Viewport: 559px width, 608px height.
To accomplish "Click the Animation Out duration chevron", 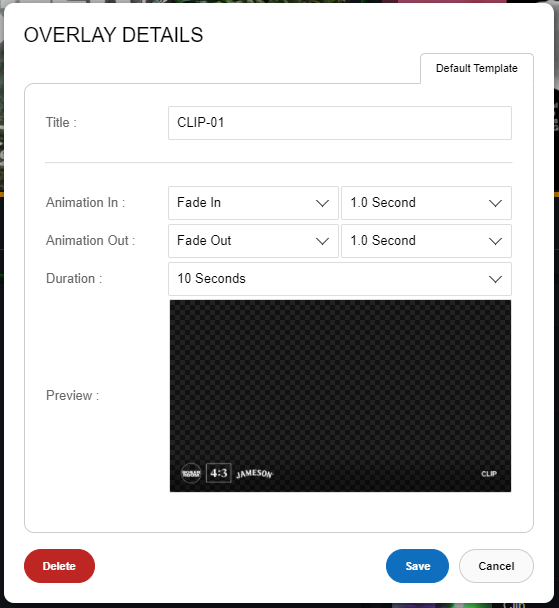I will (495, 241).
